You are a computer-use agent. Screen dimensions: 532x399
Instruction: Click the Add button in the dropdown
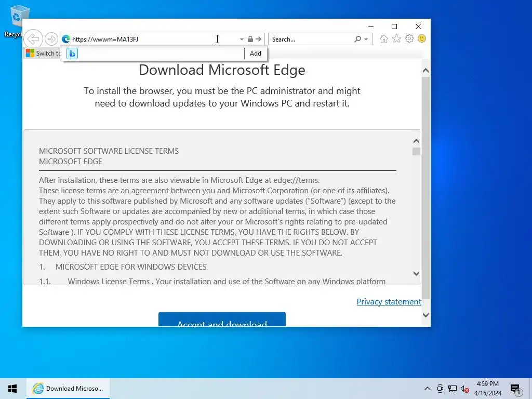256,54
